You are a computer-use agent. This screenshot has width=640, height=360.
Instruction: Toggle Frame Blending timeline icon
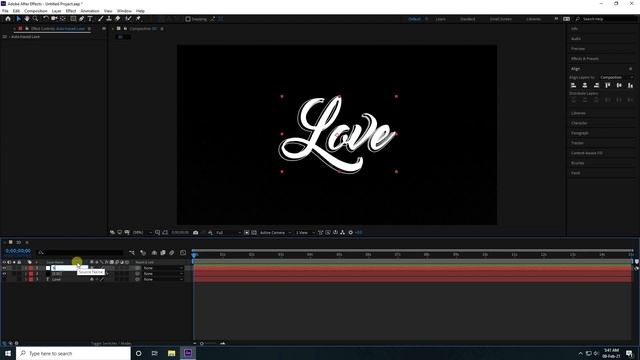pyautogui.click(x=163, y=253)
